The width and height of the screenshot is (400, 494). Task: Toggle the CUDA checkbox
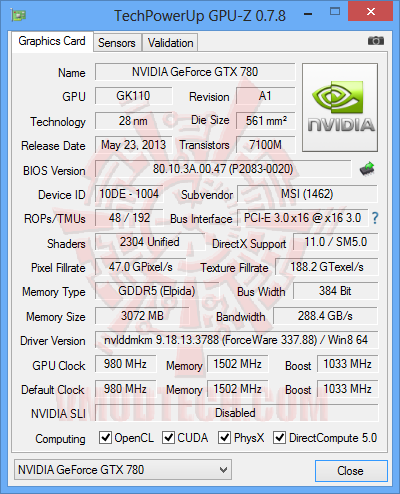[x=168, y=437]
